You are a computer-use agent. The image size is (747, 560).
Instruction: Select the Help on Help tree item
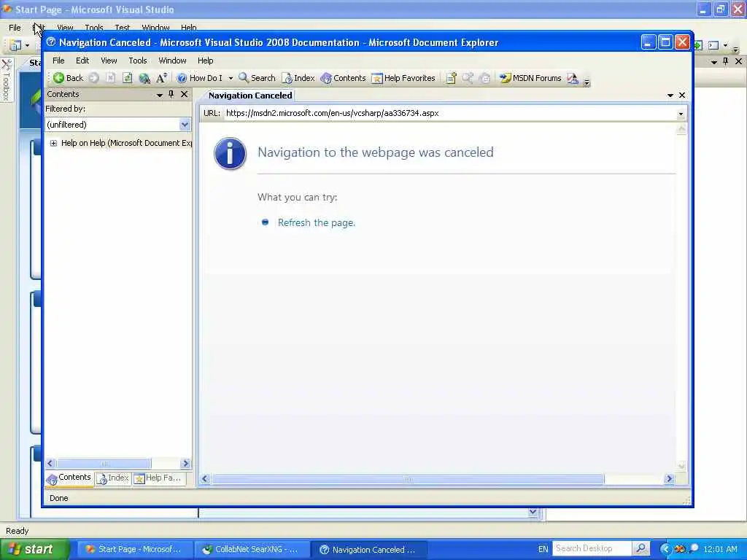(126, 143)
